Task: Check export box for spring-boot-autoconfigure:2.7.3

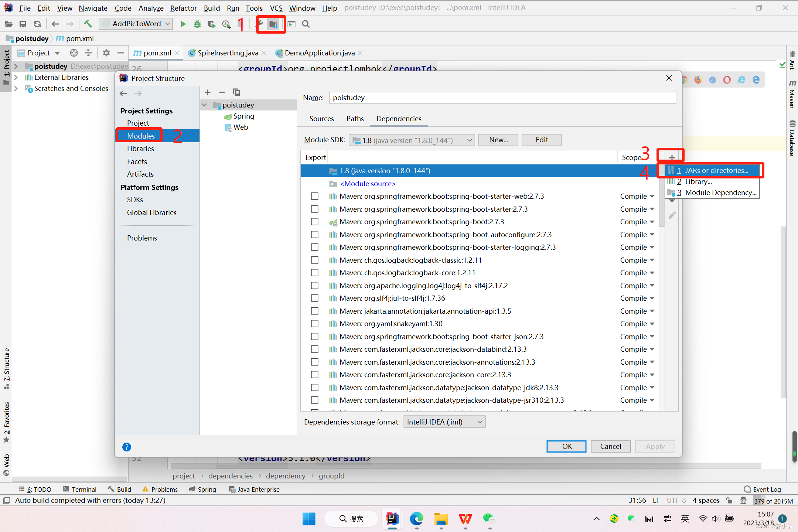Action: pos(315,235)
